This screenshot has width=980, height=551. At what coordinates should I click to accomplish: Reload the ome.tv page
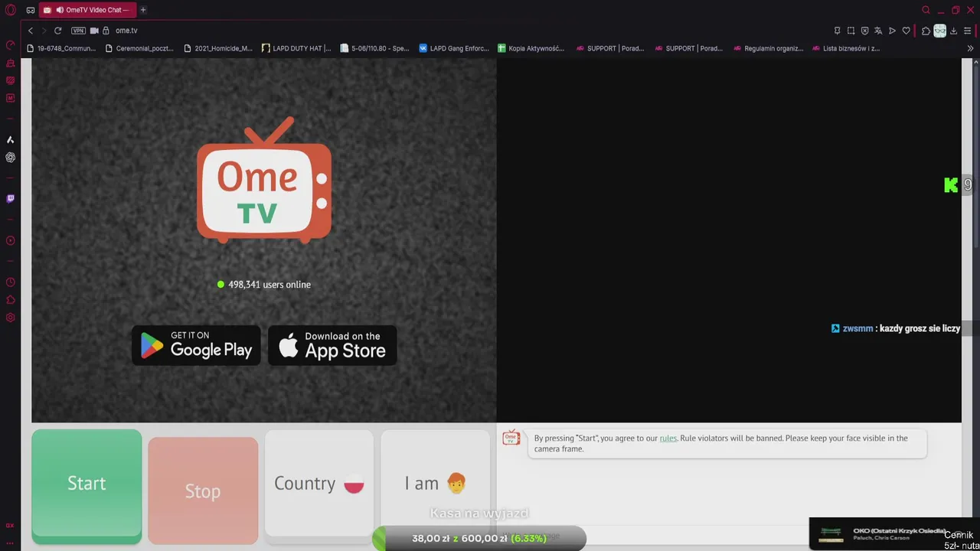pos(57,31)
